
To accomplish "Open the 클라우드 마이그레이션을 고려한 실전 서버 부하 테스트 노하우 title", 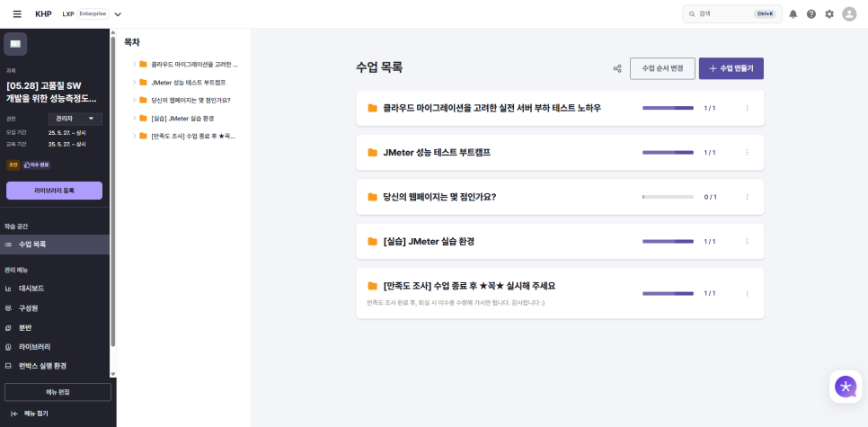I will [492, 108].
